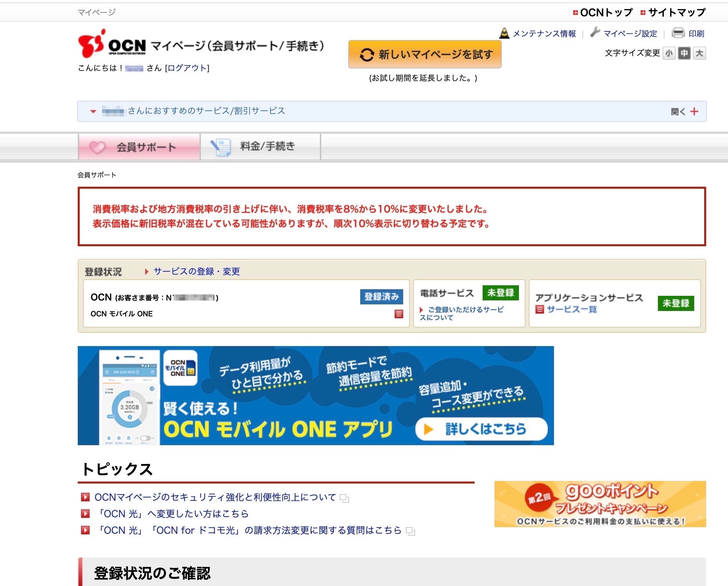Expand recommended services with 開く plus
The width and height of the screenshot is (728, 586).
(684, 111)
